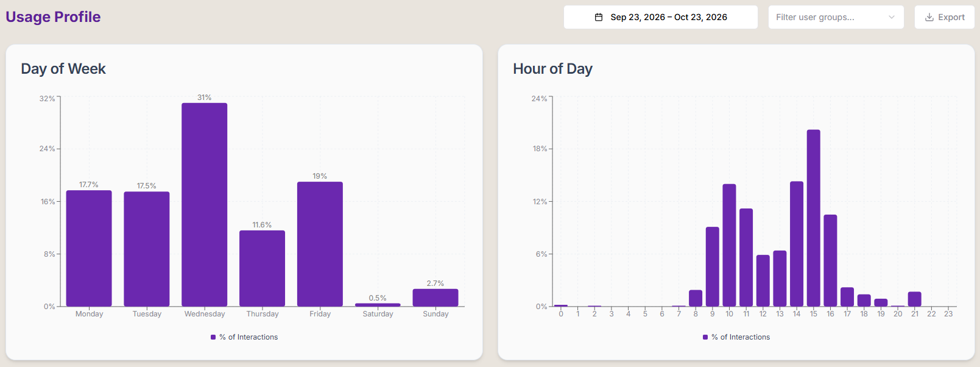
Task: Click the hour 10 bar in Hour of Day
Action: point(729,245)
